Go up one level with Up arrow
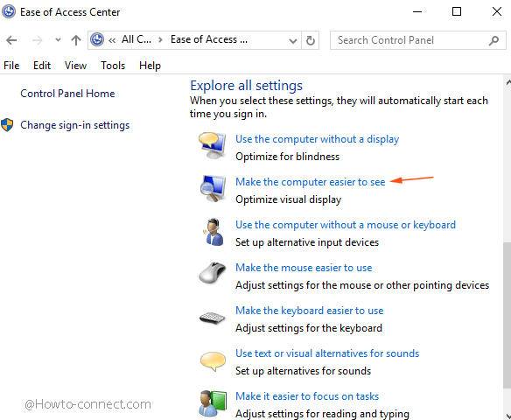This screenshot has height=420, width=511. 76,40
